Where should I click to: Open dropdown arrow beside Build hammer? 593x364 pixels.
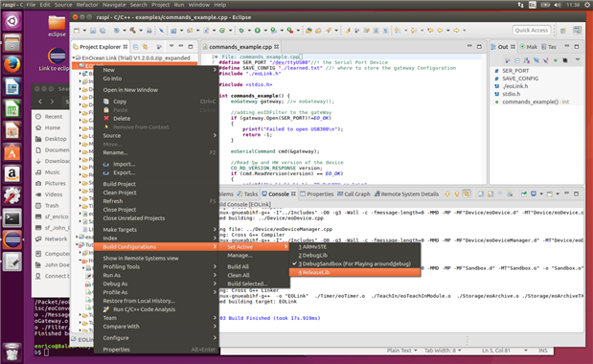tap(140, 31)
